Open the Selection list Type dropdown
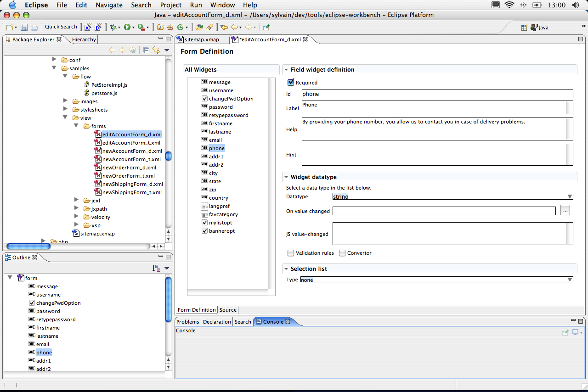This screenshot has height=392, width=588. point(570,280)
